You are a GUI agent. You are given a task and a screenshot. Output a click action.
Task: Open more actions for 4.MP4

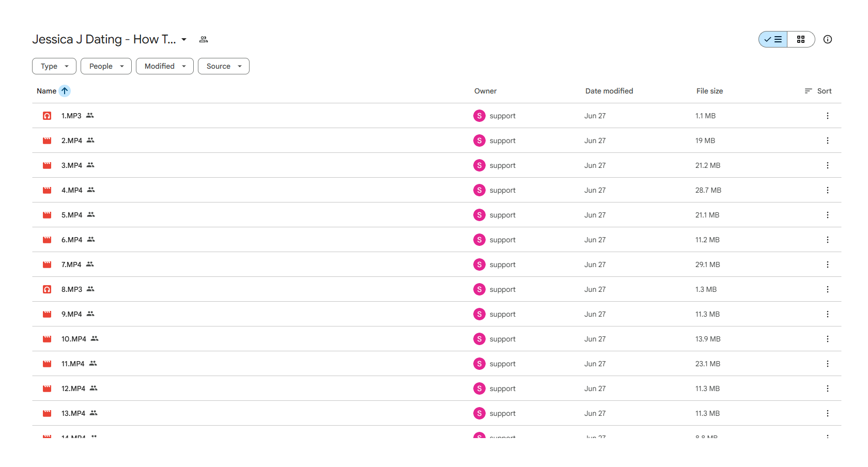(828, 190)
